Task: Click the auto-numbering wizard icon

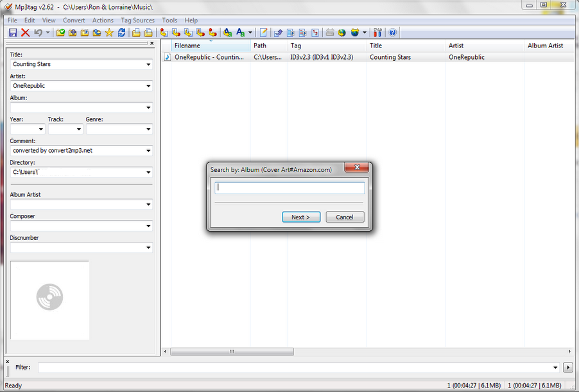Action: click(x=315, y=33)
